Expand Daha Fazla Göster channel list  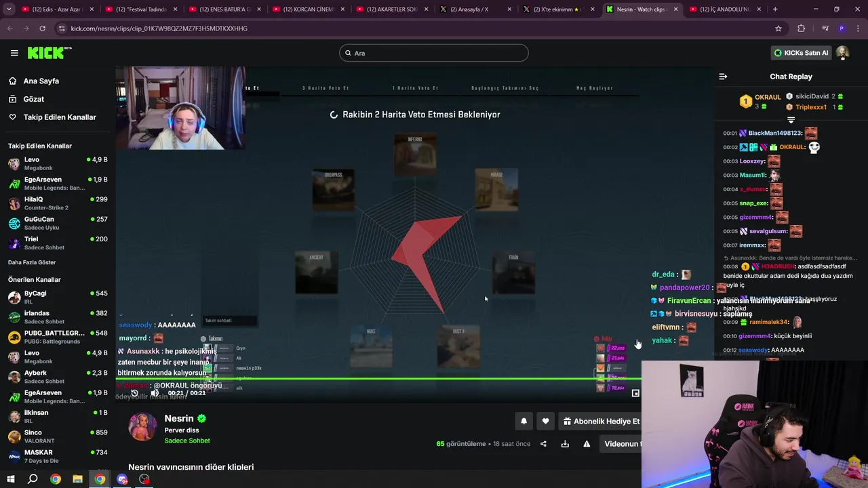(x=32, y=262)
